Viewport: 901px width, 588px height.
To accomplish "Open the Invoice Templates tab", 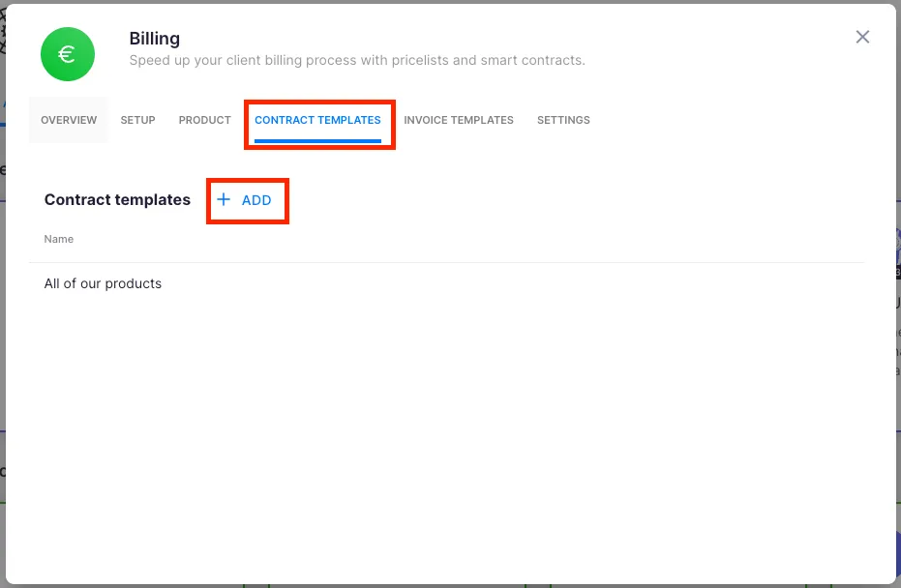I will tap(459, 120).
